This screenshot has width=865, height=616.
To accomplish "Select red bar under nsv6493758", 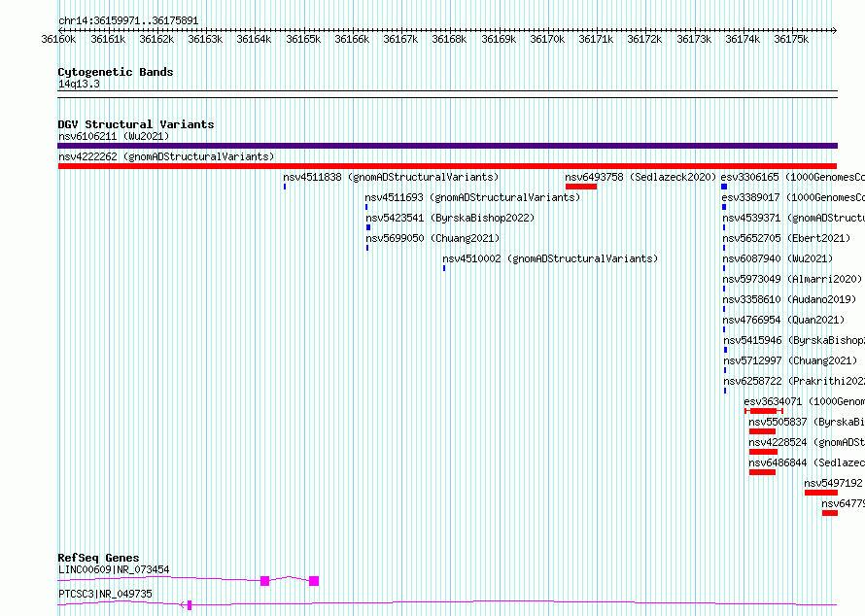I will tap(581, 187).
